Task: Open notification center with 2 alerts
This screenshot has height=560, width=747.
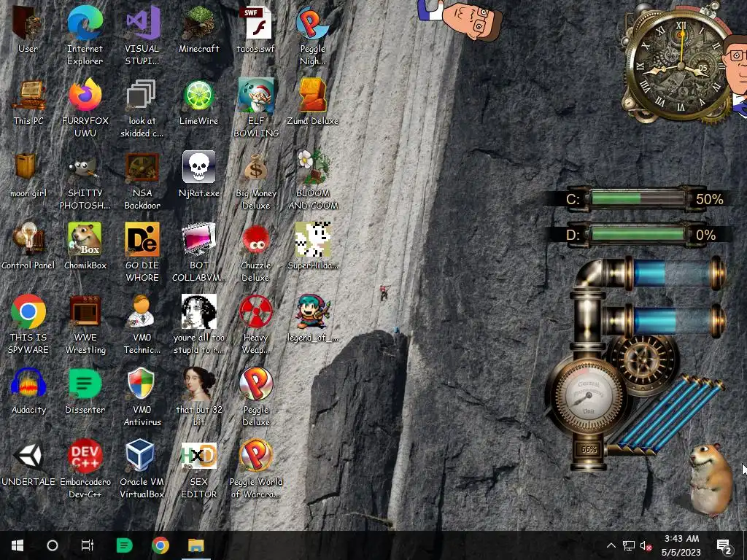Action: 724,545
